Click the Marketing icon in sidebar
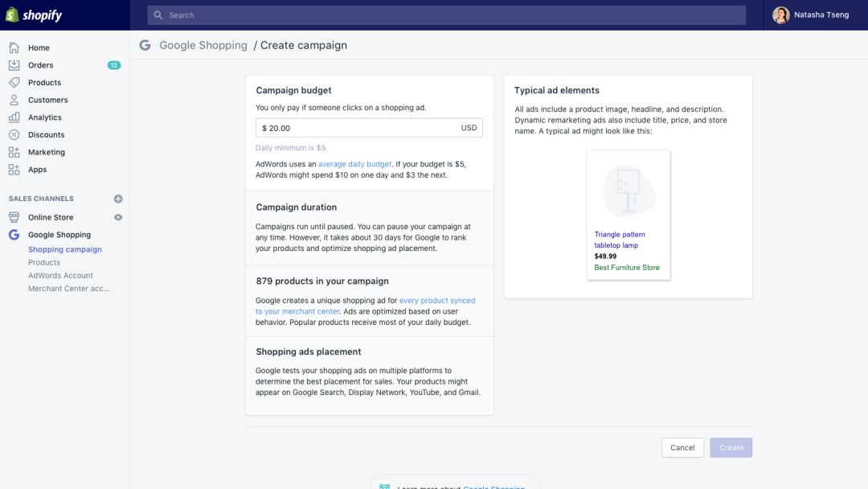Screen dimensions: 868x489 (14, 152)
